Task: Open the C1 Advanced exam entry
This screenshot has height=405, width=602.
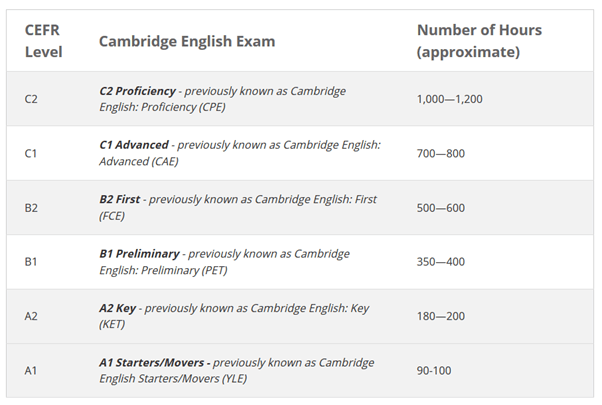Action: [134, 145]
